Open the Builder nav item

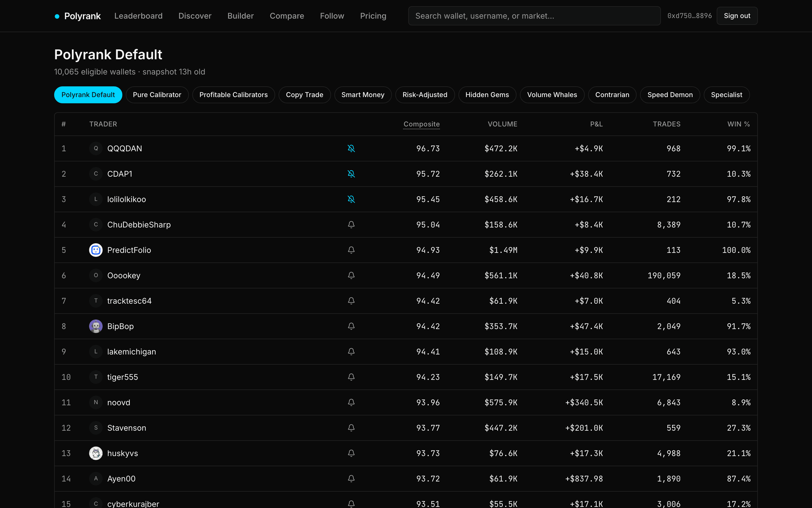click(240, 16)
